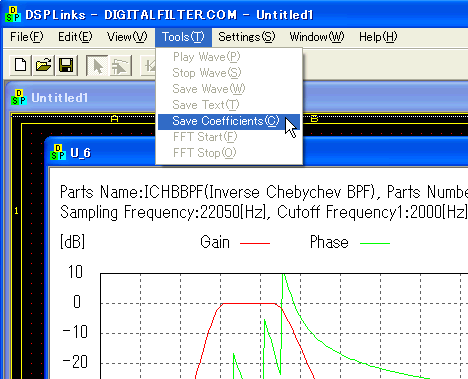Click the DSP icon of U_6 window
The image size is (468, 379).
(58, 152)
